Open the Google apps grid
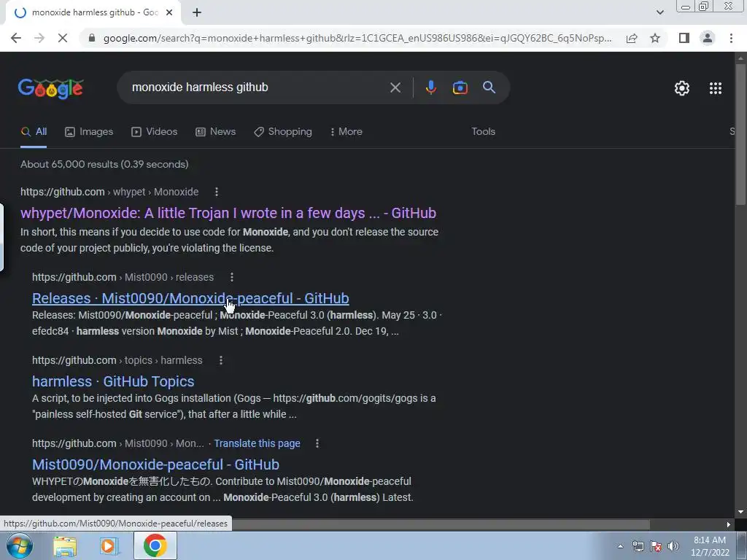The height and width of the screenshot is (560, 747). [x=715, y=88]
